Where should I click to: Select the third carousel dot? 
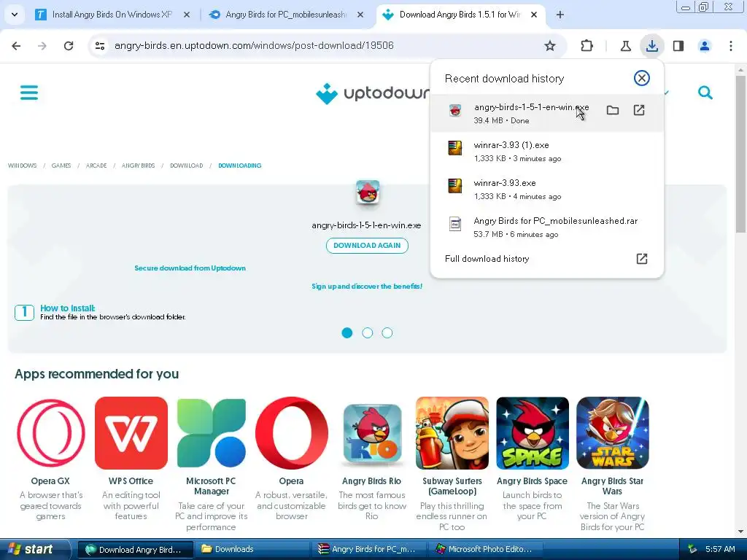tap(387, 332)
